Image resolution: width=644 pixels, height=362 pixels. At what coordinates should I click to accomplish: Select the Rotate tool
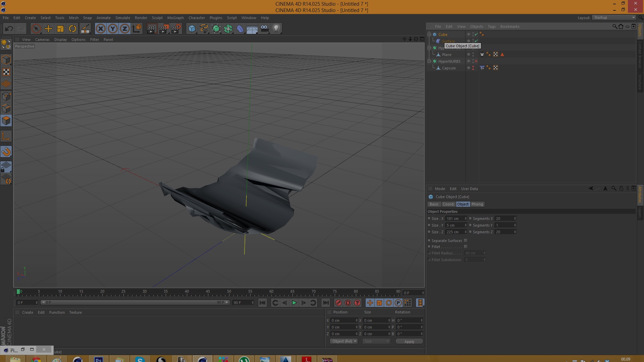(72, 29)
